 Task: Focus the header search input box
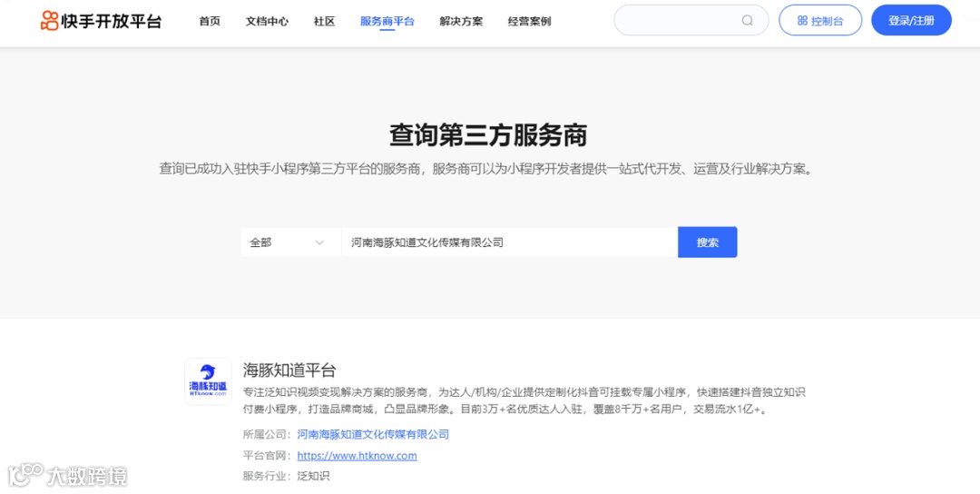[691, 21]
